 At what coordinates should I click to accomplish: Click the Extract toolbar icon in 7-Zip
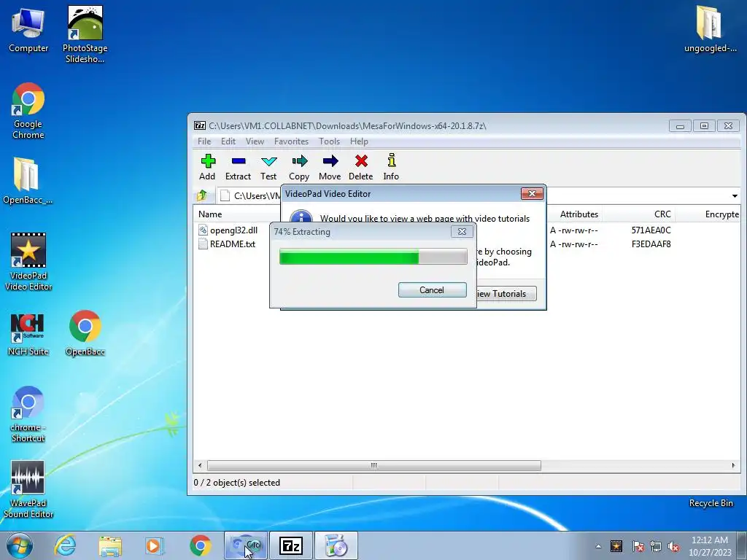tap(238, 167)
